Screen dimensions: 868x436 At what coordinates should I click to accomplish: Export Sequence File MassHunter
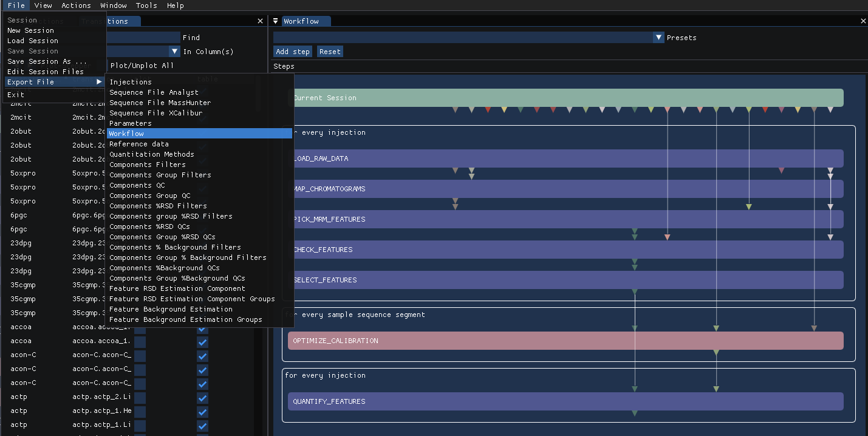(200, 103)
